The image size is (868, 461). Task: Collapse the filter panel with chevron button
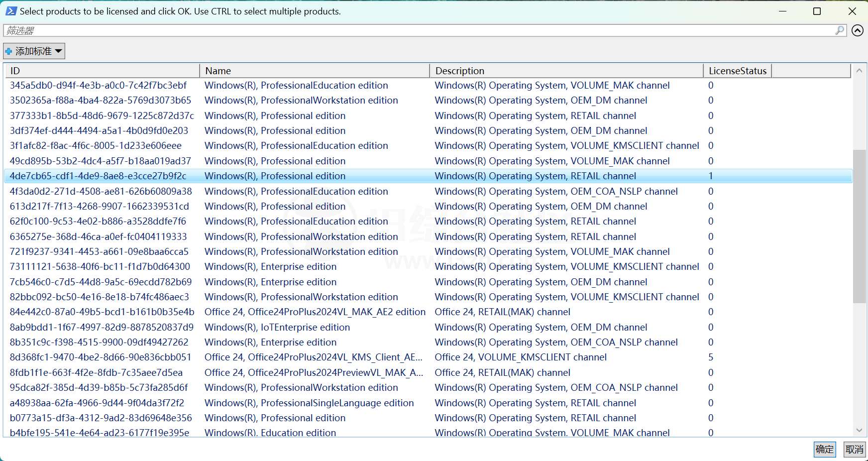pos(857,30)
